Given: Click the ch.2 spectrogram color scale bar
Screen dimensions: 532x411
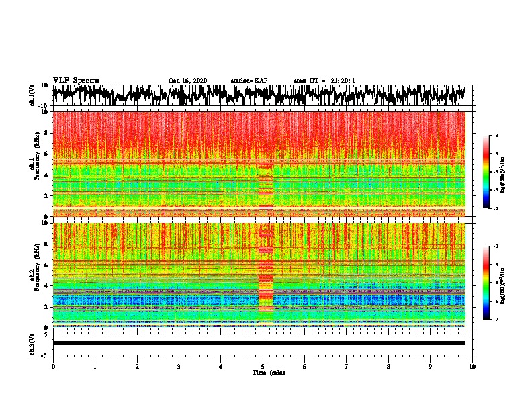Looking at the screenshot, I should coord(486,283).
